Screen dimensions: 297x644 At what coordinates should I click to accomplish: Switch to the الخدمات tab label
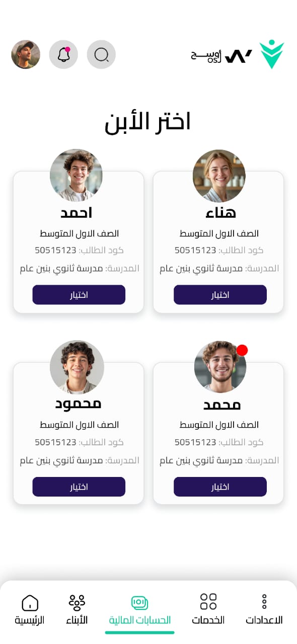pyautogui.click(x=208, y=620)
